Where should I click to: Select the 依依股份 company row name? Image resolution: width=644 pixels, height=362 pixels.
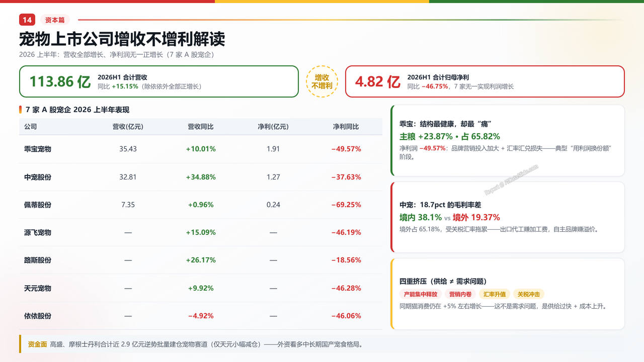click(x=38, y=316)
